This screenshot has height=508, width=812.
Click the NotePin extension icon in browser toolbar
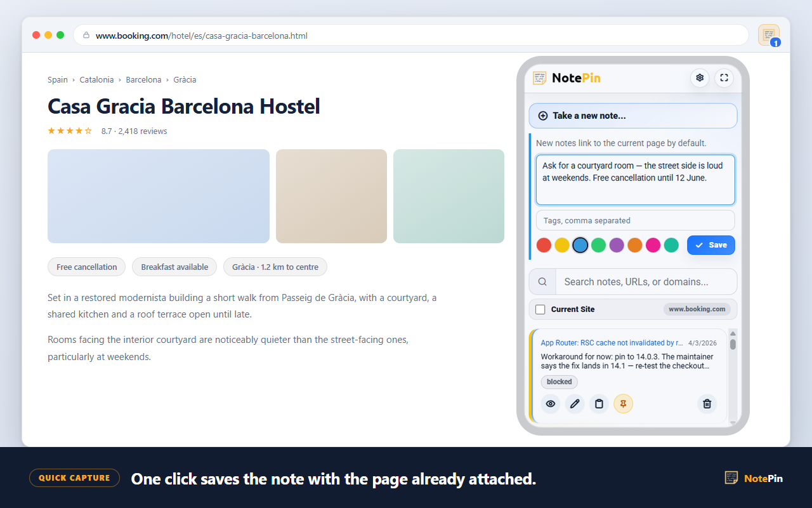769,35
